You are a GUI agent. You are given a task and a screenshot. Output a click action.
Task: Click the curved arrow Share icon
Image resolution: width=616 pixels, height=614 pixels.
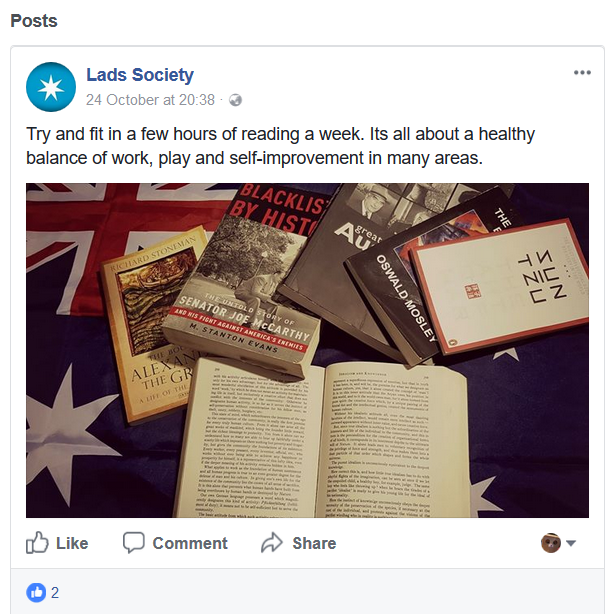[271, 543]
